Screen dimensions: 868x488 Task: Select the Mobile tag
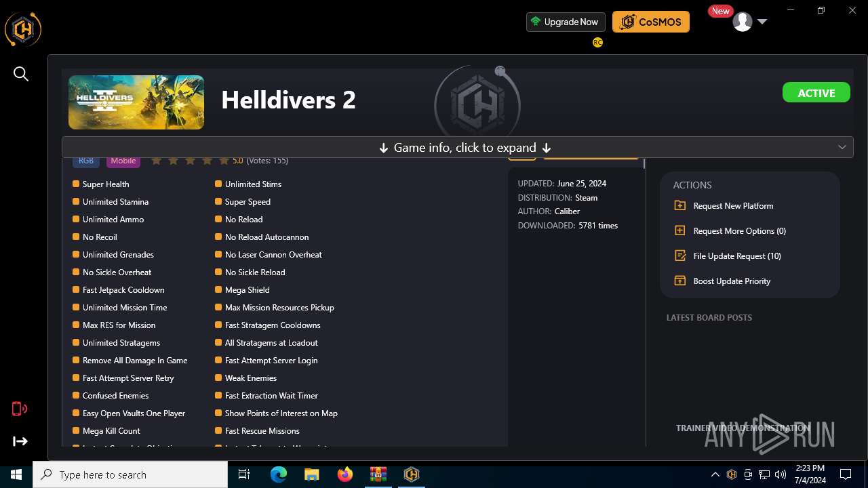pos(123,161)
